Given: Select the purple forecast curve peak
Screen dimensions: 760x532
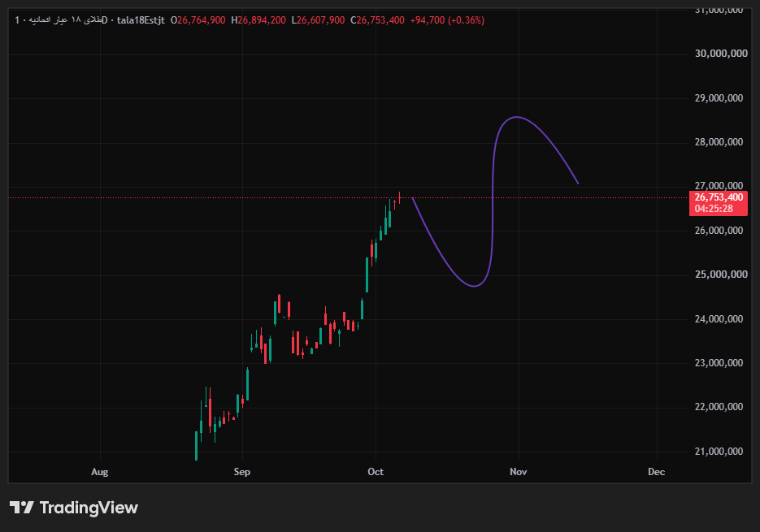Looking at the screenshot, I should pos(517,117).
